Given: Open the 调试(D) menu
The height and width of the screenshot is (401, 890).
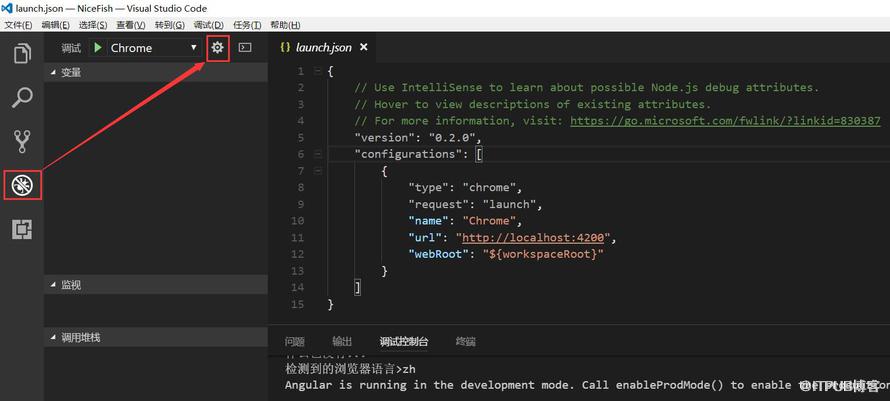Looking at the screenshot, I should (209, 25).
